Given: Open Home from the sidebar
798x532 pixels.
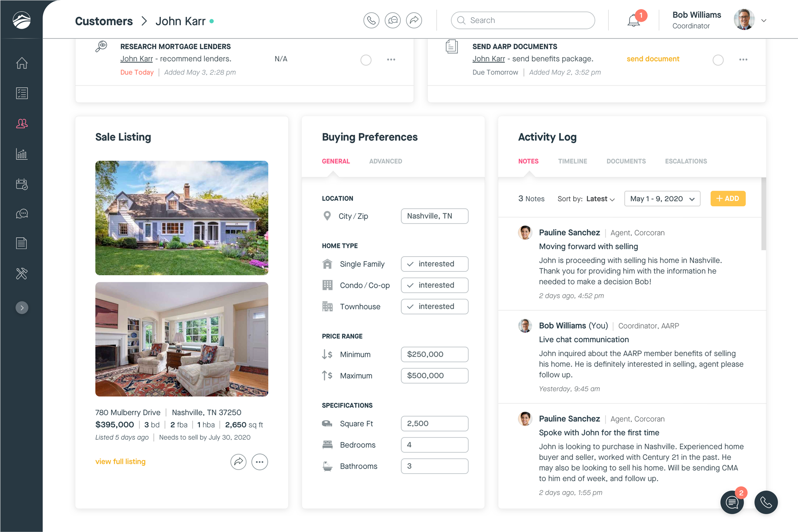Looking at the screenshot, I should (x=22, y=63).
